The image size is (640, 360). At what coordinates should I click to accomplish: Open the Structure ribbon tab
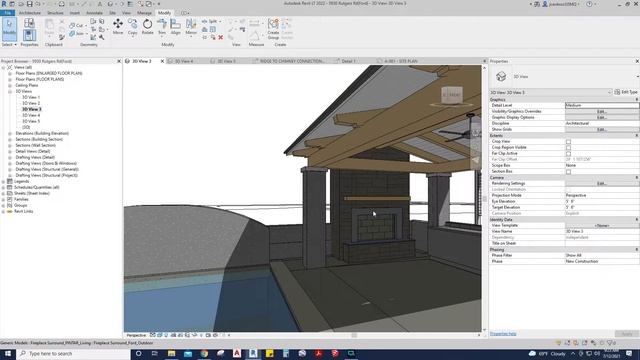55,13
